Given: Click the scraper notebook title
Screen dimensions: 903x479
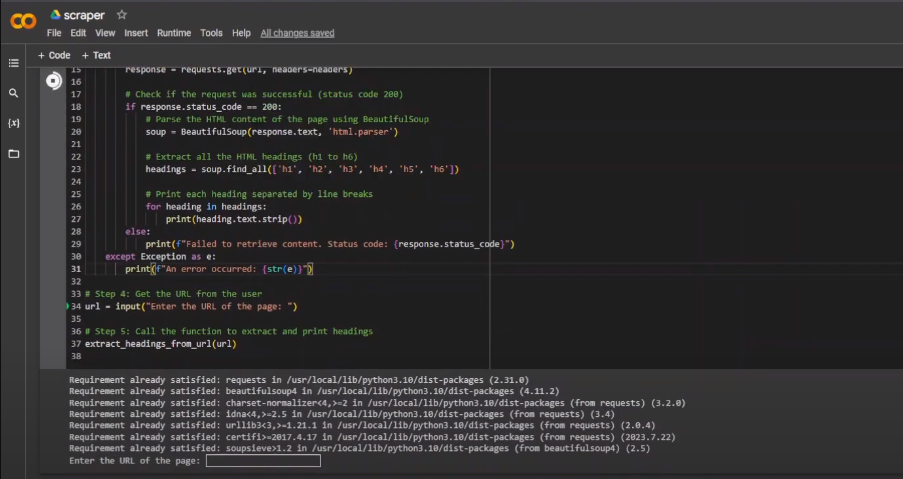Looking at the screenshot, I should coord(84,16).
